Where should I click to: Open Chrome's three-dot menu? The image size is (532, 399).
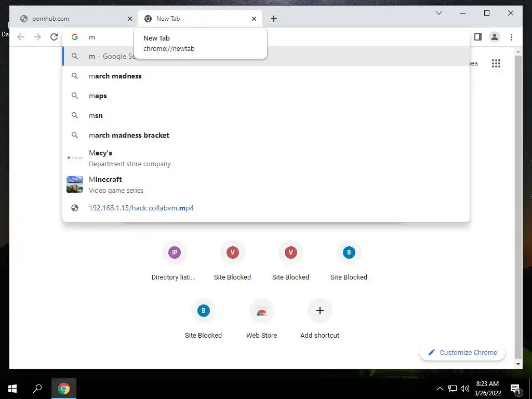511,37
